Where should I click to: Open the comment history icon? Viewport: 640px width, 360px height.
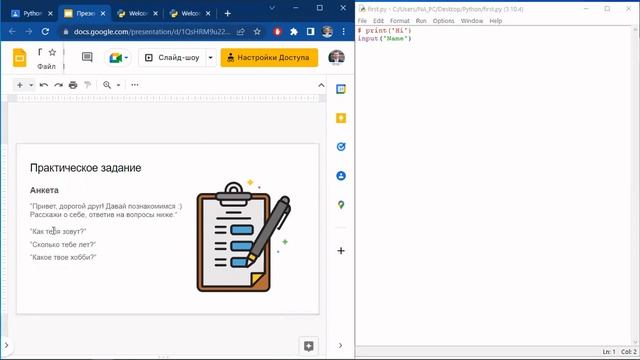tap(87, 57)
